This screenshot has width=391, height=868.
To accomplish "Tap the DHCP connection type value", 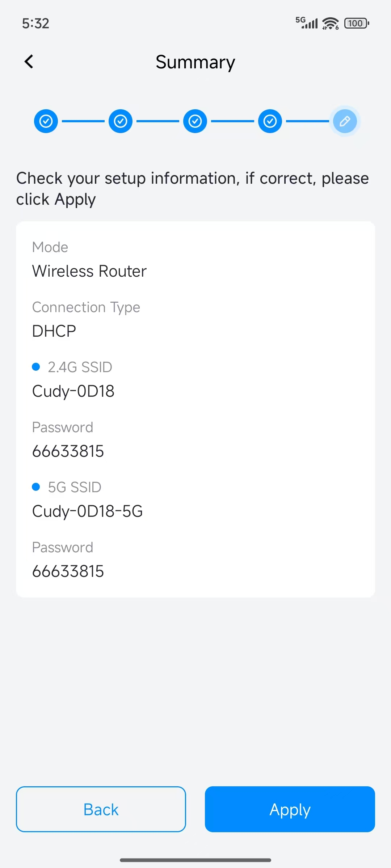I will [x=54, y=331].
